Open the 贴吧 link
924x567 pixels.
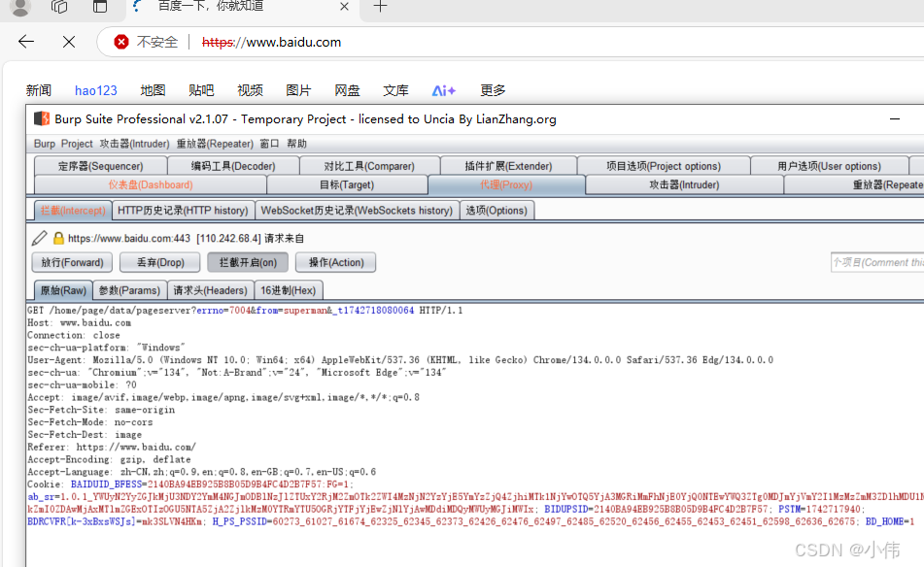[201, 90]
